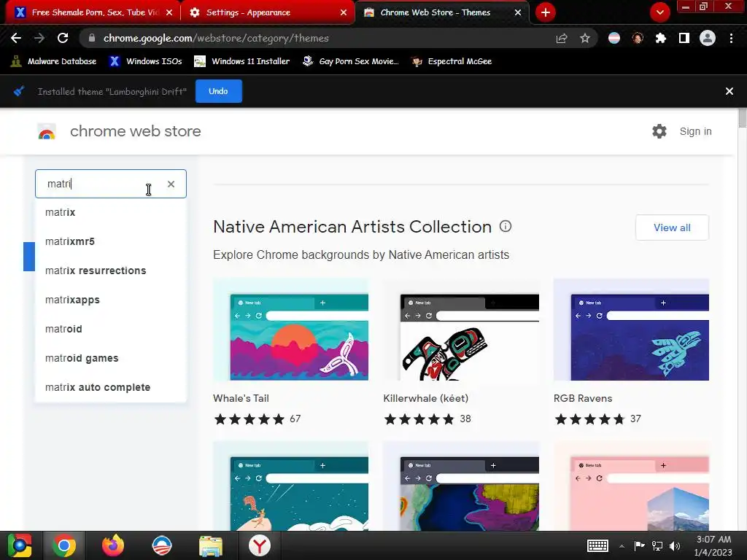
Task: Close the Chrome Web Store - Themes tab
Action: pyautogui.click(x=518, y=12)
